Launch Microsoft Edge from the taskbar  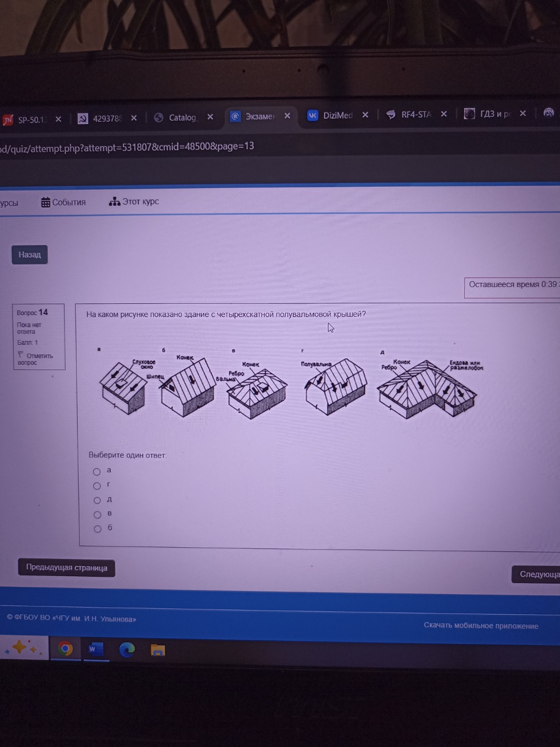coord(127,650)
